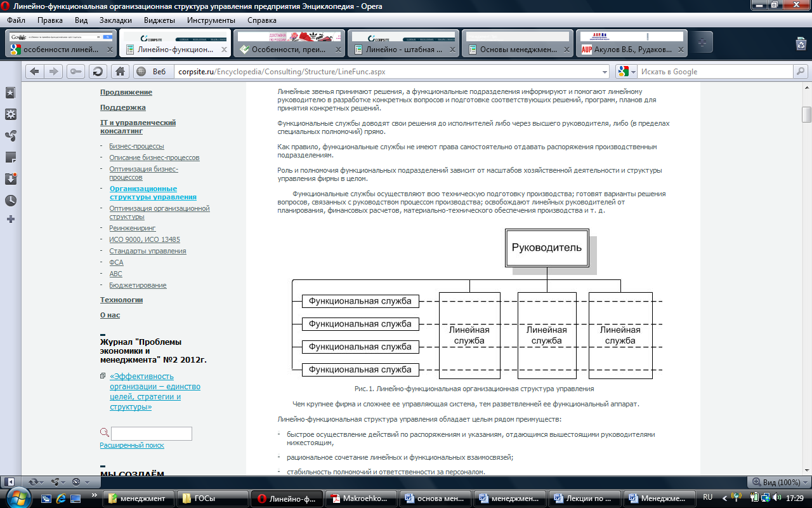The height and width of the screenshot is (508, 812).
Task: Expand the address bar history dropdown arrow
Action: 603,72
